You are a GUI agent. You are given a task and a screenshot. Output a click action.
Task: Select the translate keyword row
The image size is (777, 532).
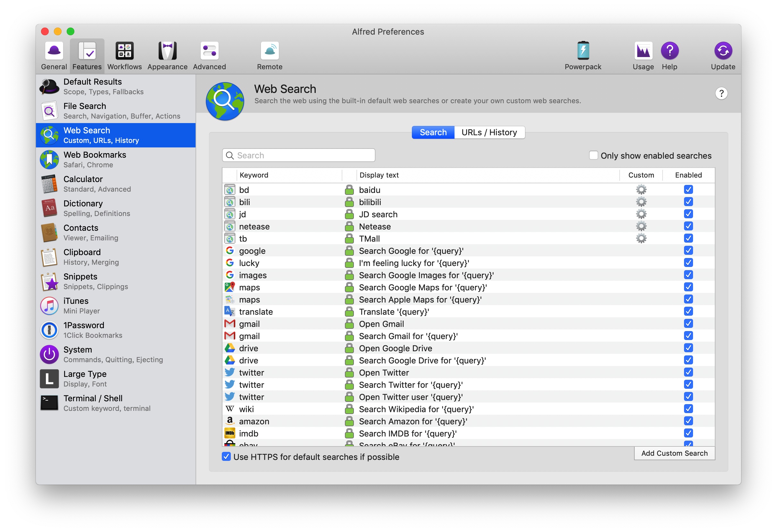point(468,312)
